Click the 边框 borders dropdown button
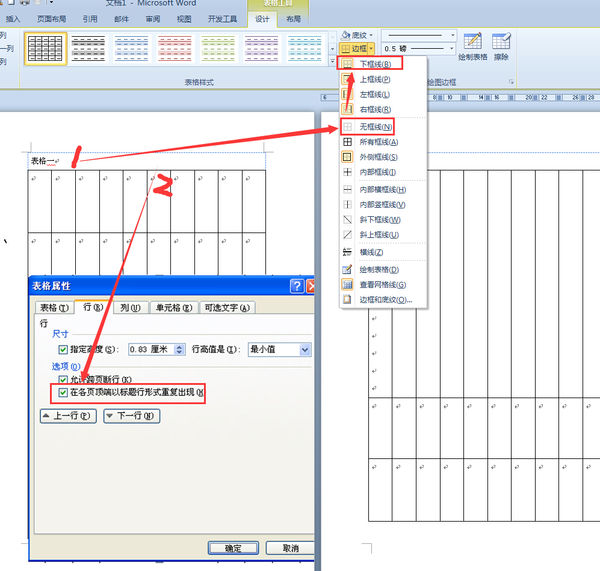Screen dimensions: 600x571 357,49
